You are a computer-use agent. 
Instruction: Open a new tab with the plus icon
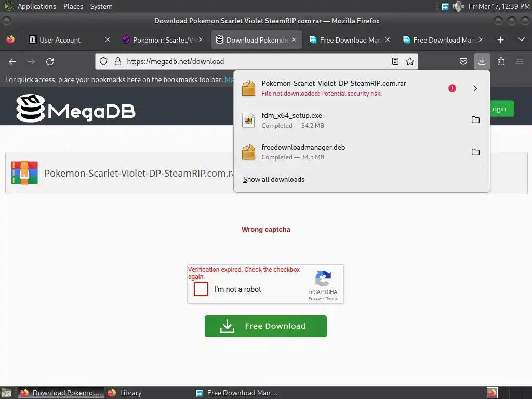pos(500,40)
